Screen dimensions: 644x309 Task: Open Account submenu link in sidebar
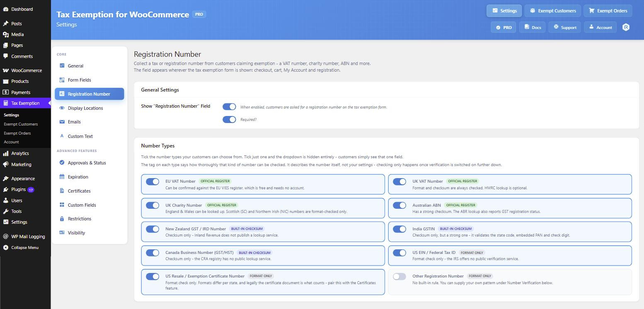point(11,142)
